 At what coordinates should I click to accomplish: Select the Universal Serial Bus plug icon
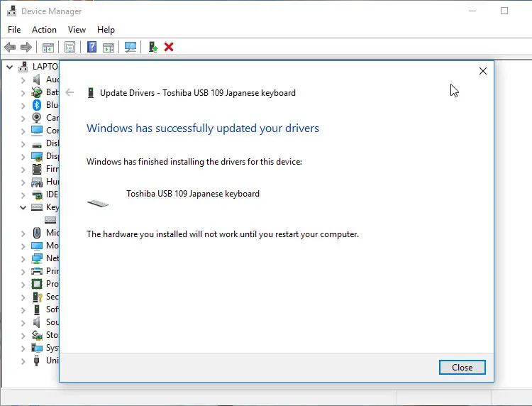pyautogui.click(x=37, y=361)
